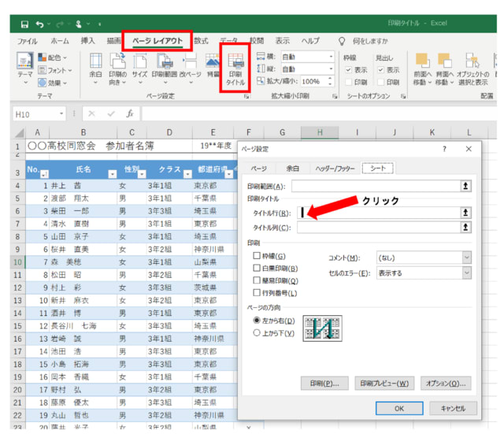Open the セルのエラー(E) dropdown

click(467, 273)
